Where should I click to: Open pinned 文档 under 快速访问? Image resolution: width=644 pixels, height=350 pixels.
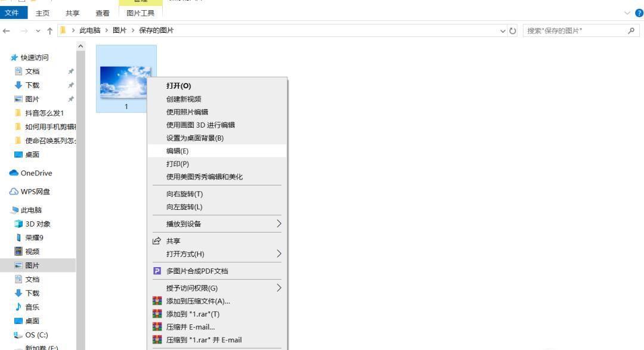32,72
